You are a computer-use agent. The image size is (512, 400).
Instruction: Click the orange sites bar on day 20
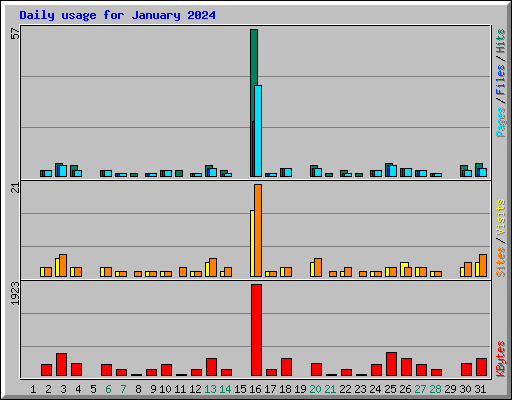[318, 267]
